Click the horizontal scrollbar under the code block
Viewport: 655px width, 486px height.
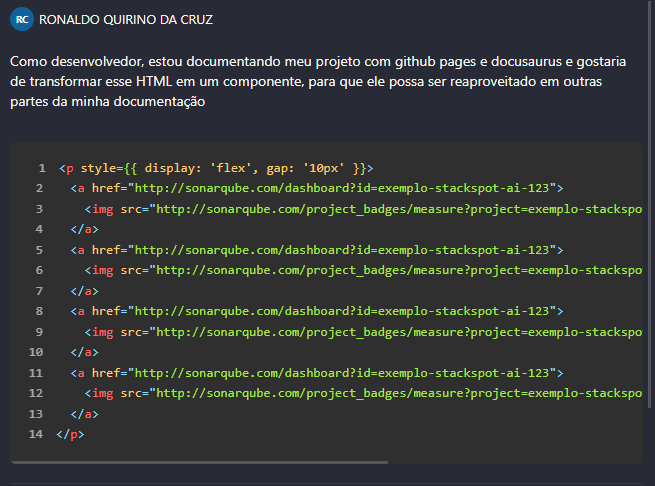[x=199, y=462]
